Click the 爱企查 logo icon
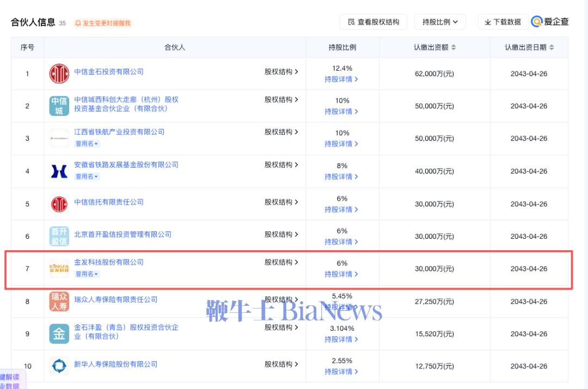588x389 pixels. [537, 22]
